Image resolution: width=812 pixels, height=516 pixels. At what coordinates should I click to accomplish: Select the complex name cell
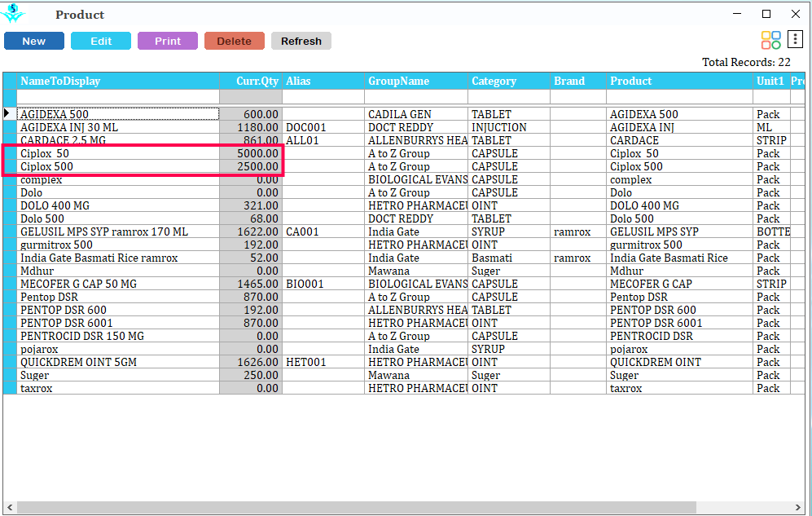click(118, 180)
